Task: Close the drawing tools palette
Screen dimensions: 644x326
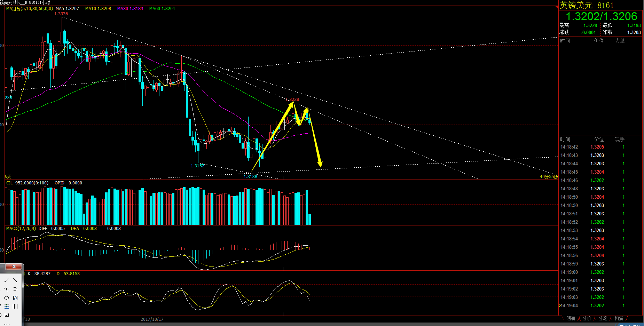Action: coord(14,267)
